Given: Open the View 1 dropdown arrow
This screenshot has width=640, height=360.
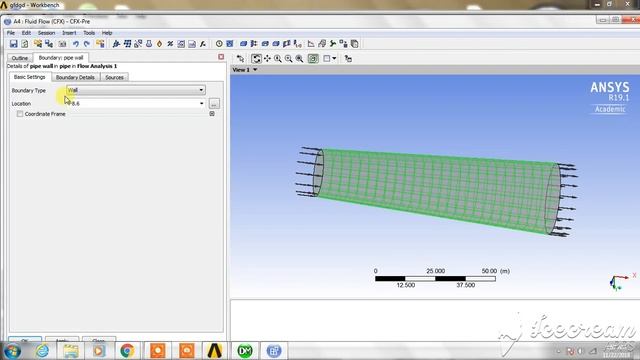Looking at the screenshot, I should 255,70.
